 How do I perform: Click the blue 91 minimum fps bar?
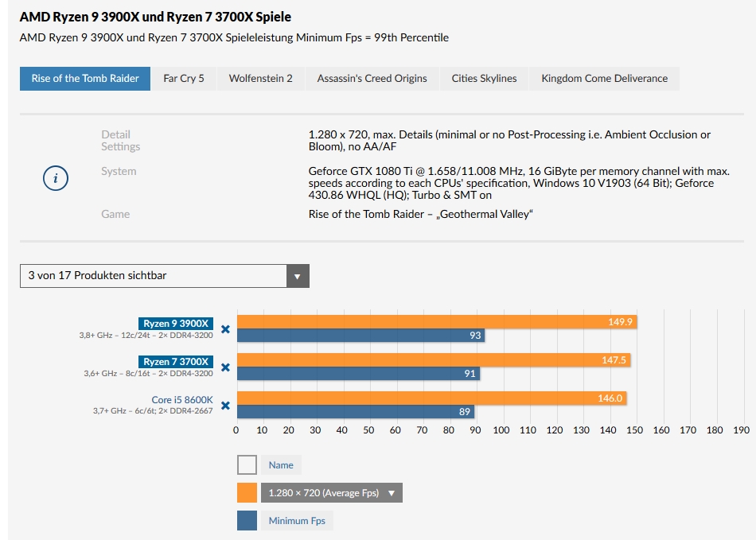click(x=358, y=373)
